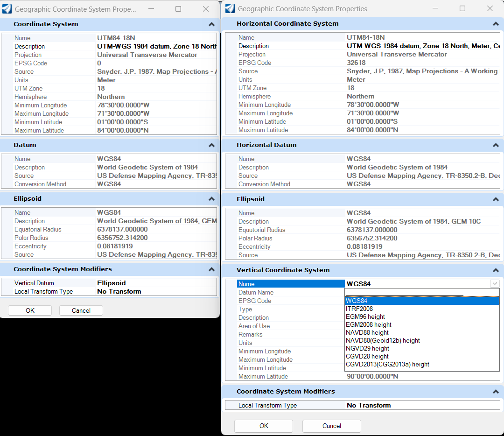Collapse the Coordinate System section in left dialog
This screenshot has height=436, width=504.
pos(211,24)
